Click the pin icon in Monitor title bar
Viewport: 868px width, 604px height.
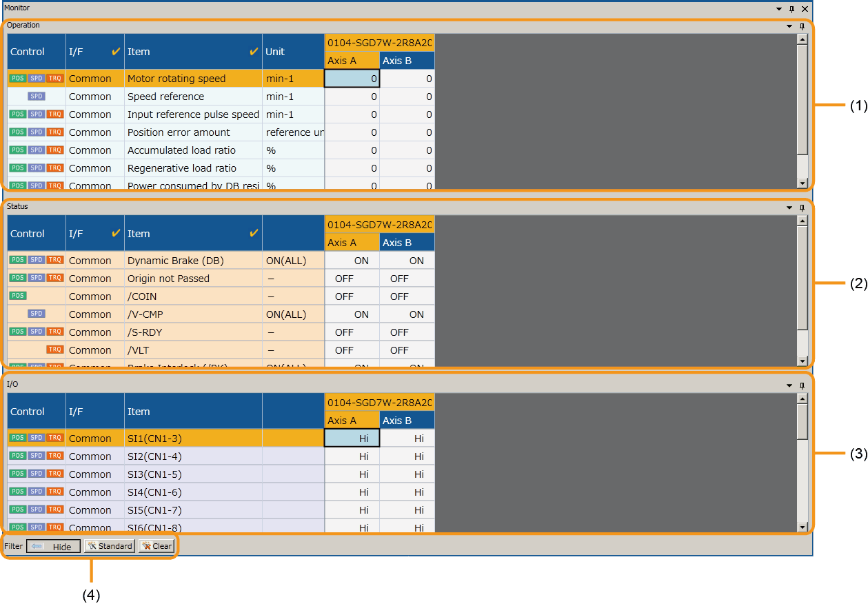click(x=791, y=9)
